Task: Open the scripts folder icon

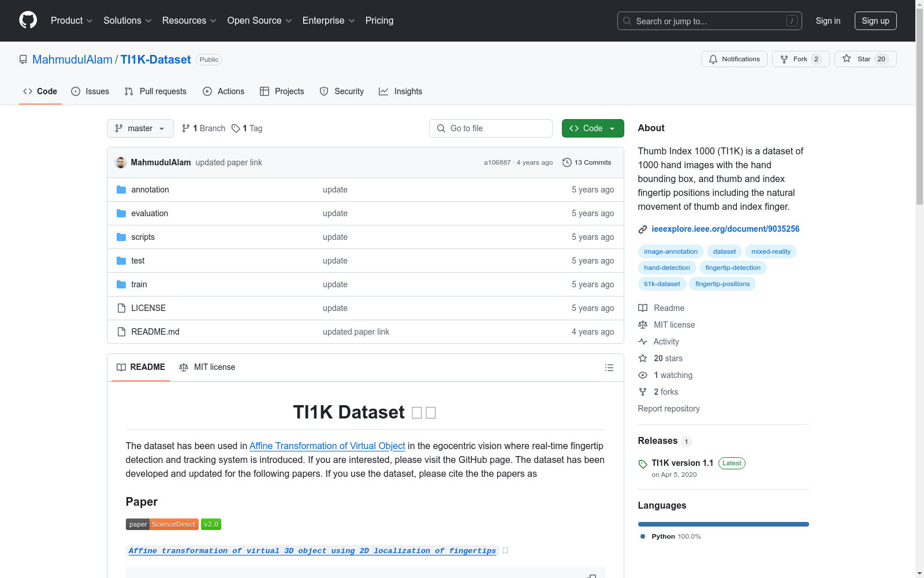Action: tap(121, 237)
